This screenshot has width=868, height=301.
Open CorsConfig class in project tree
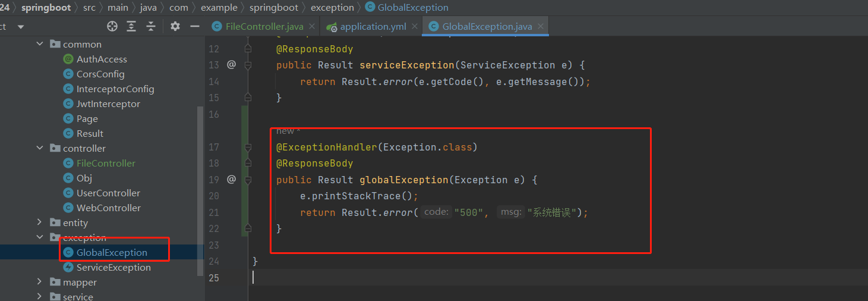pos(100,74)
